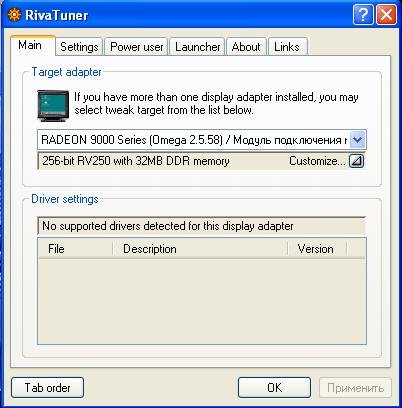Click the monitor icon in Target adapter
Screen dimensions: 402x408
(x=53, y=106)
